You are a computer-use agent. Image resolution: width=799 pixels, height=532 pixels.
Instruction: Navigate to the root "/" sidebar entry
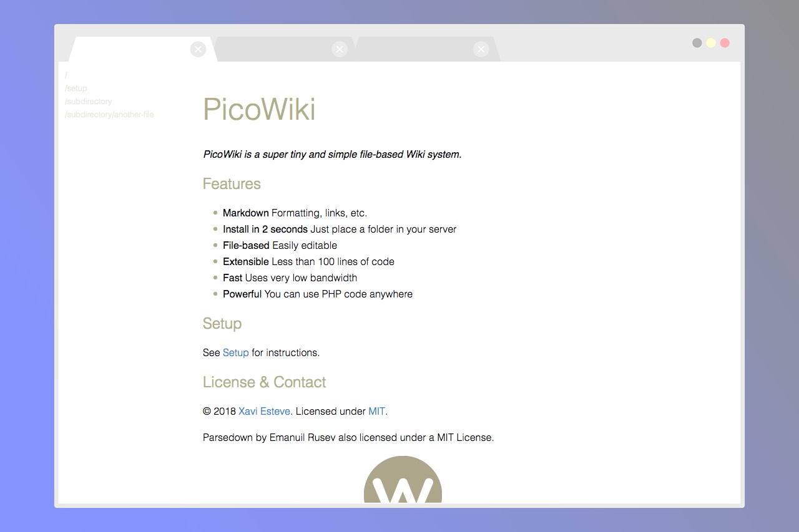pyautogui.click(x=66, y=74)
